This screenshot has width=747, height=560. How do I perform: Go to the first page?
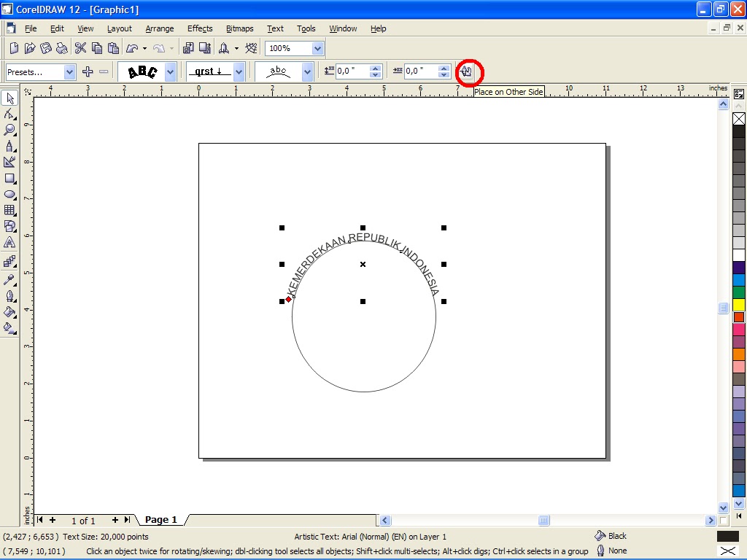(40, 520)
